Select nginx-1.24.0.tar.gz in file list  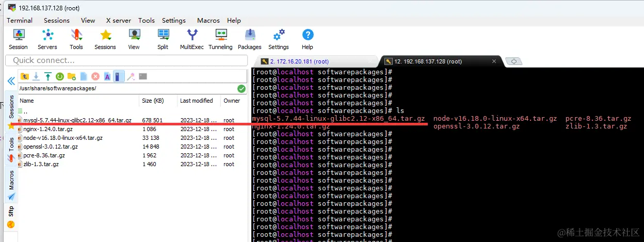click(47, 129)
